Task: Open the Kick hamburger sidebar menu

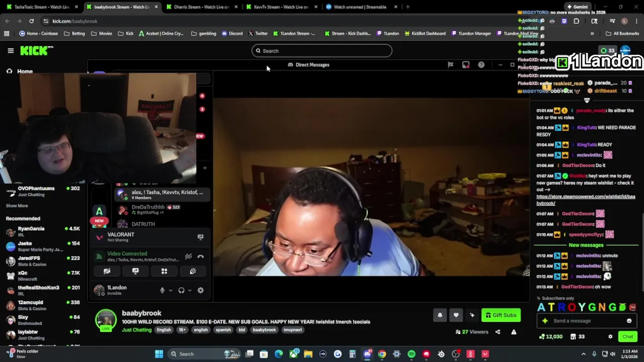Action: click(11, 51)
